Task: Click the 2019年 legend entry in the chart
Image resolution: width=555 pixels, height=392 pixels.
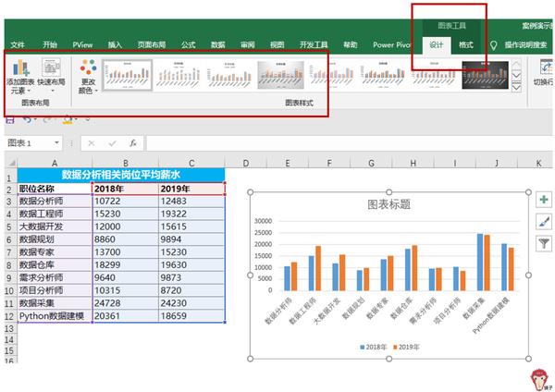Action: click(x=406, y=347)
